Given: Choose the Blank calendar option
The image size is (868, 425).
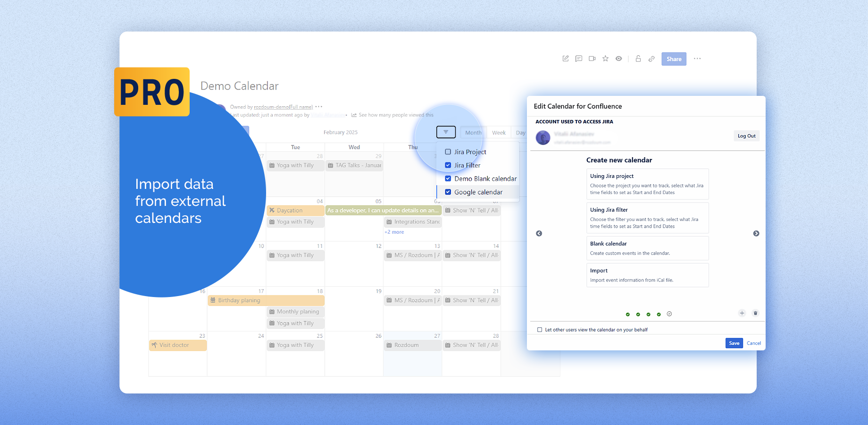Looking at the screenshot, I should click(647, 248).
